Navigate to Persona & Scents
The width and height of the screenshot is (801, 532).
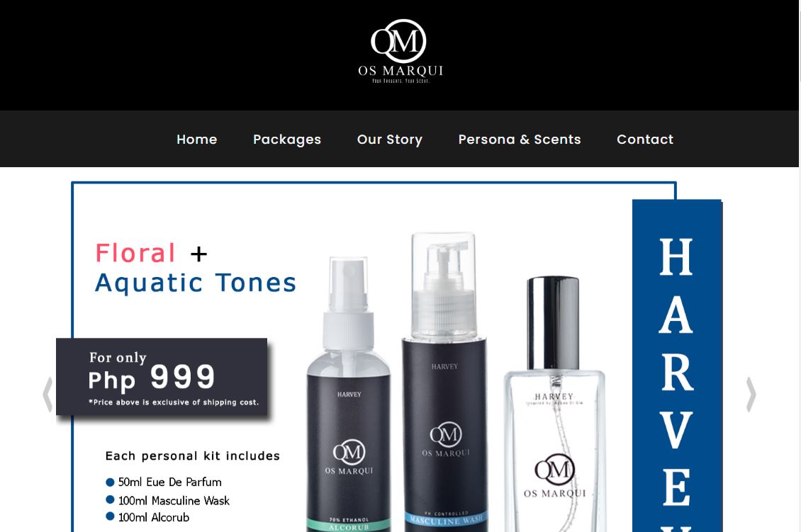point(520,140)
